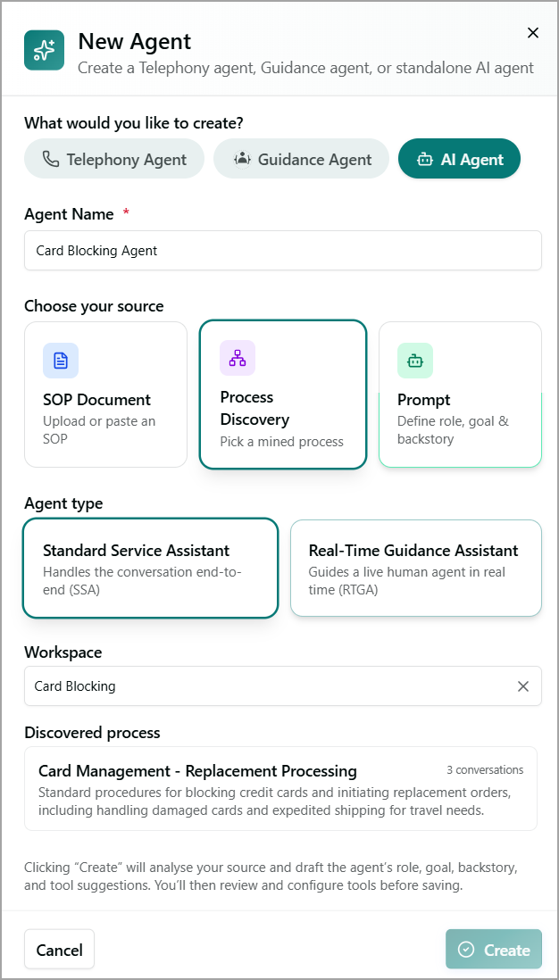This screenshot has height=980, width=559.
Task: Clear the Workspace selection with the X
Action: click(523, 686)
